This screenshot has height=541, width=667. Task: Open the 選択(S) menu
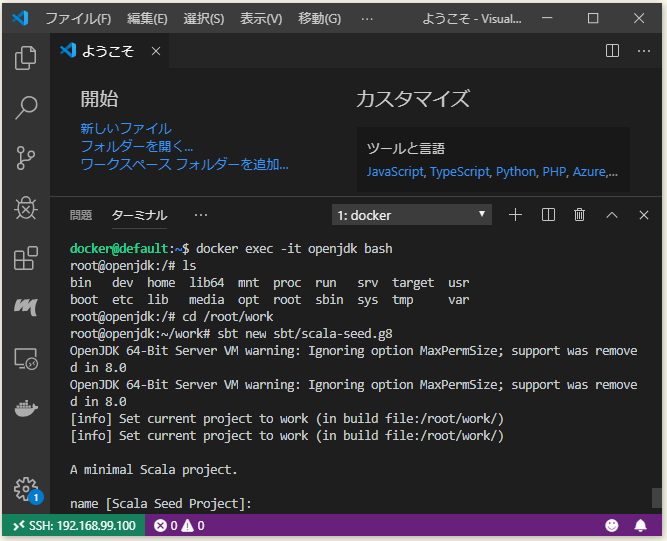(203, 19)
